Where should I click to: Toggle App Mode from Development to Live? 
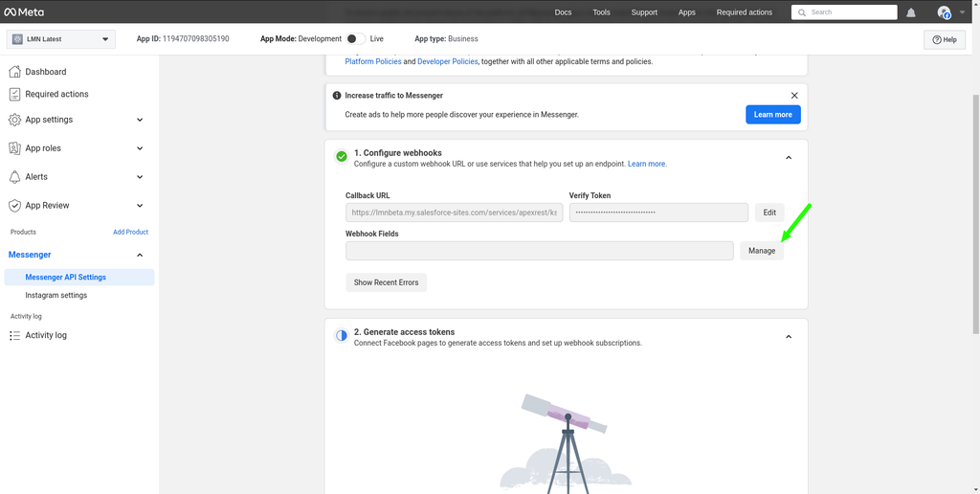[x=356, y=38]
